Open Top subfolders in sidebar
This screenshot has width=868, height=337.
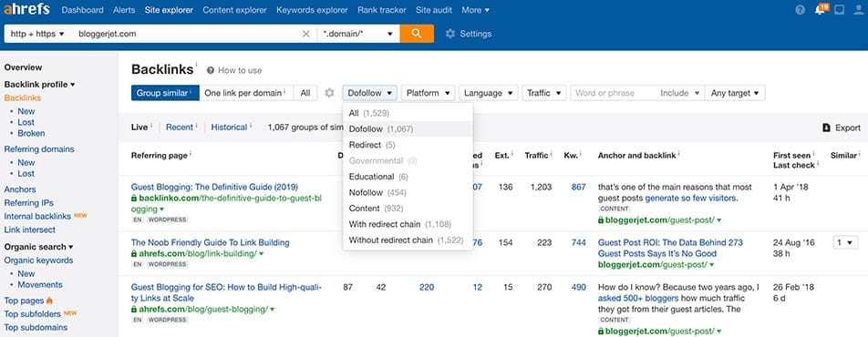tap(33, 313)
